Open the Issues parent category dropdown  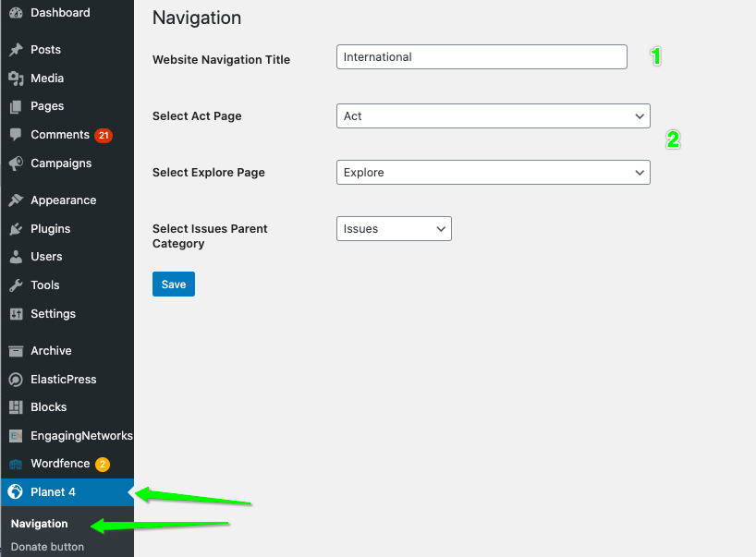coord(394,229)
